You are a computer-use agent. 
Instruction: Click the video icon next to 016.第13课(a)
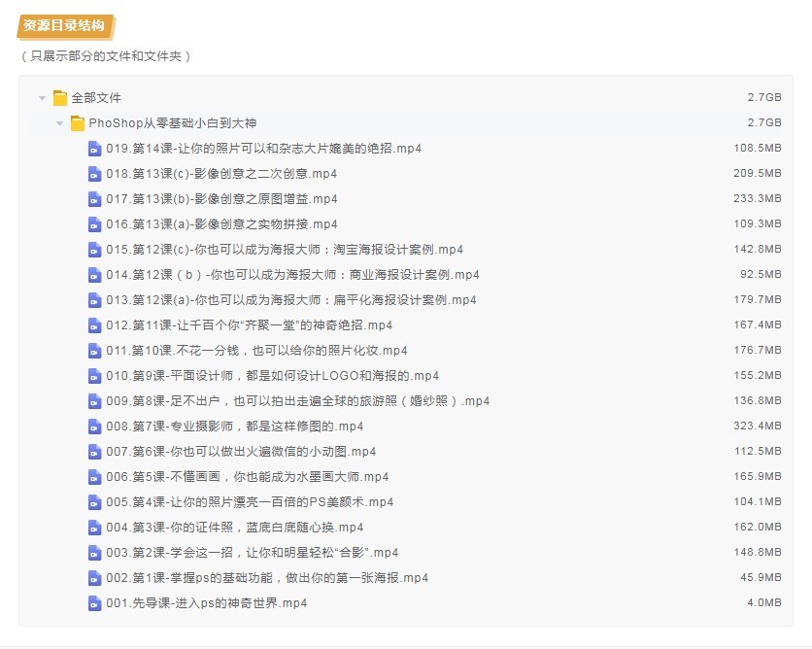[95, 224]
